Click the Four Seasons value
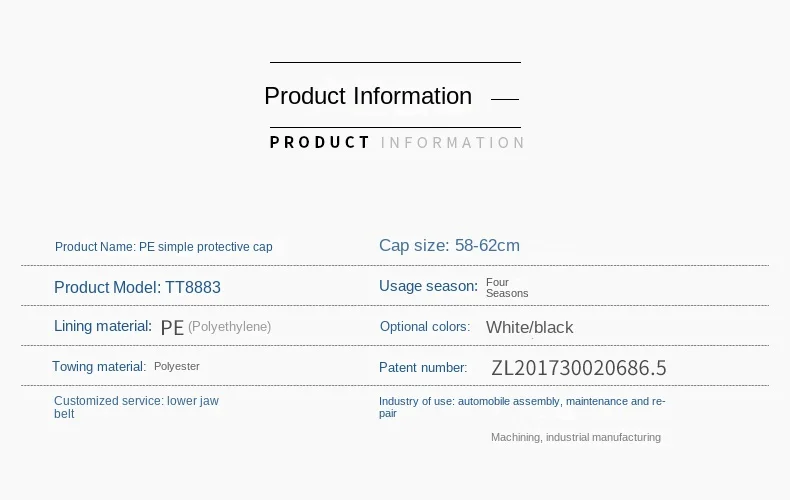The width and height of the screenshot is (790, 500). point(507,288)
